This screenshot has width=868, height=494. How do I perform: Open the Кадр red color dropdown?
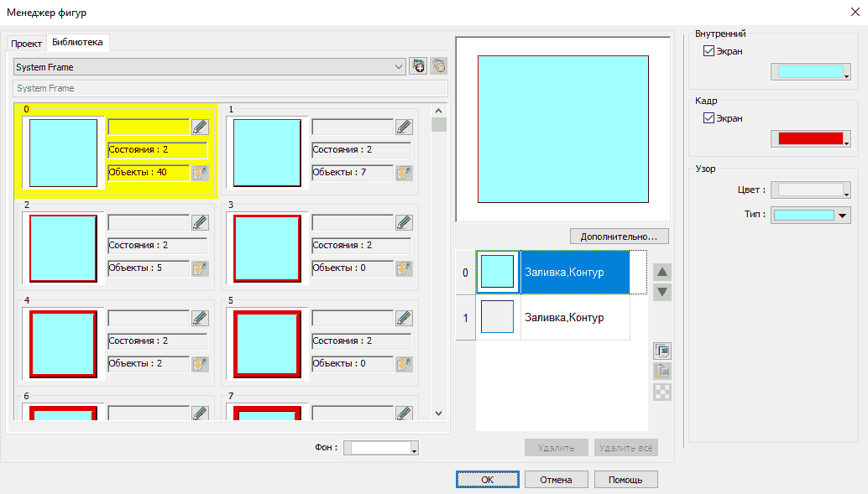tap(810, 138)
